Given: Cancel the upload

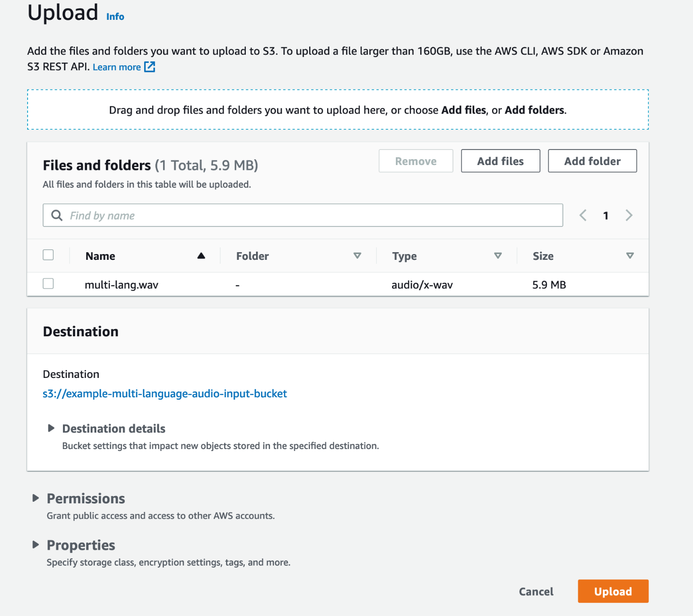Looking at the screenshot, I should point(536,591).
